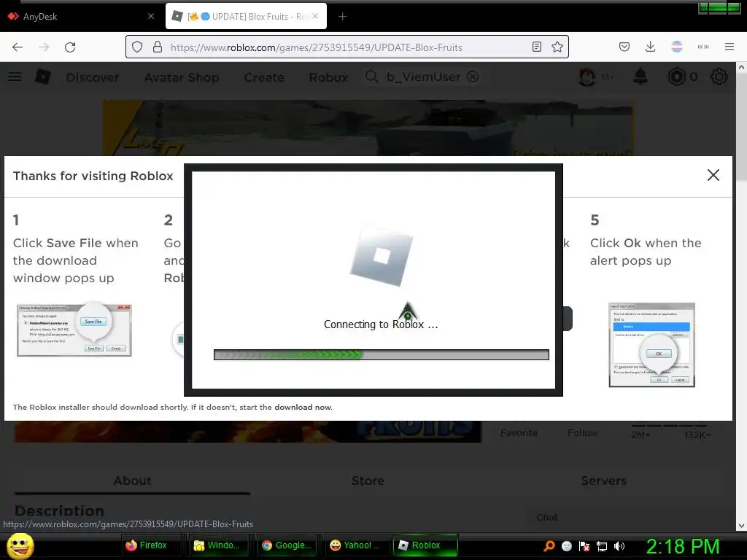747x560 pixels.
Task: Open the Robux balance hexagon icon
Action: [676, 77]
